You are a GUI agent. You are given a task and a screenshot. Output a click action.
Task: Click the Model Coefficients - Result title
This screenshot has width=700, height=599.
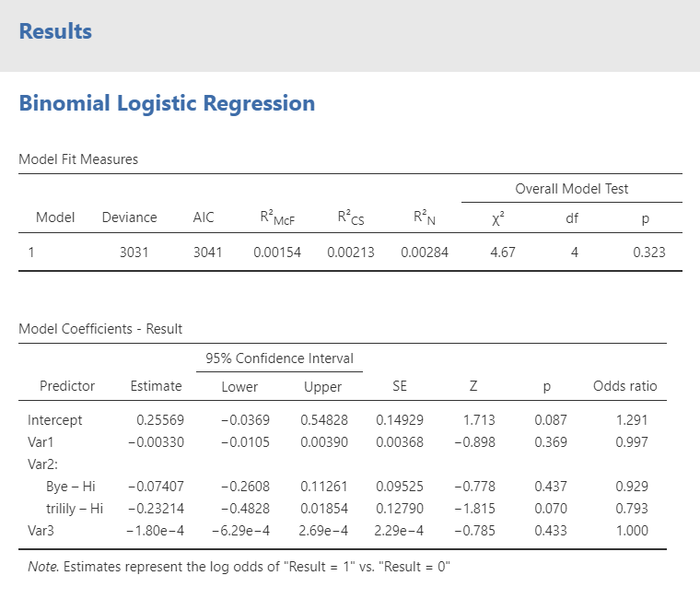coord(100,329)
